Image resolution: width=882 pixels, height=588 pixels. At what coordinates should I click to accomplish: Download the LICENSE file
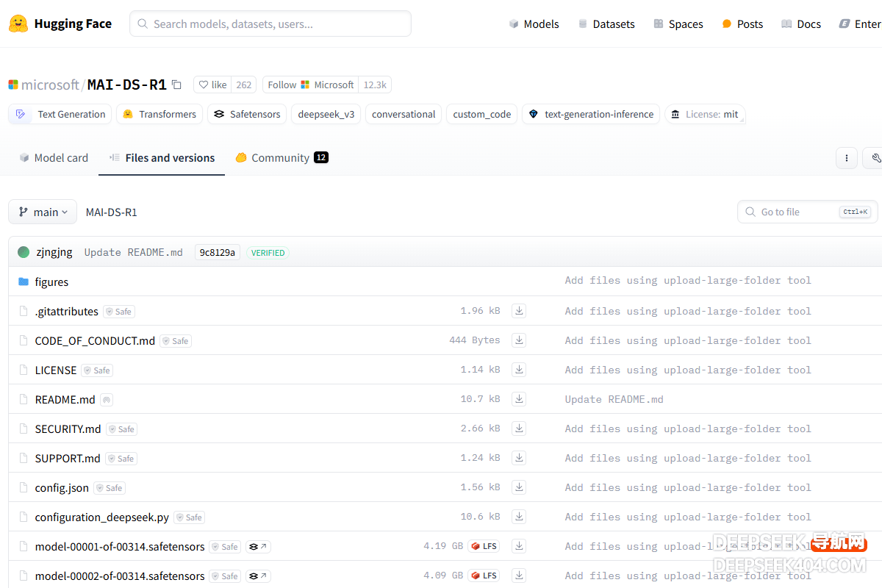point(519,370)
